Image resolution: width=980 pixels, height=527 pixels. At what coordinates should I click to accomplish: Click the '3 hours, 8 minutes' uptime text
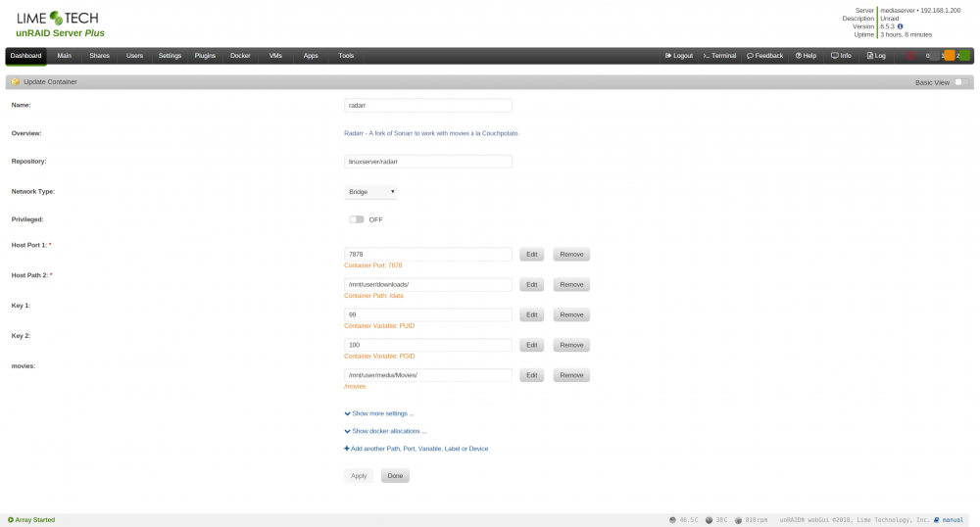pos(906,35)
